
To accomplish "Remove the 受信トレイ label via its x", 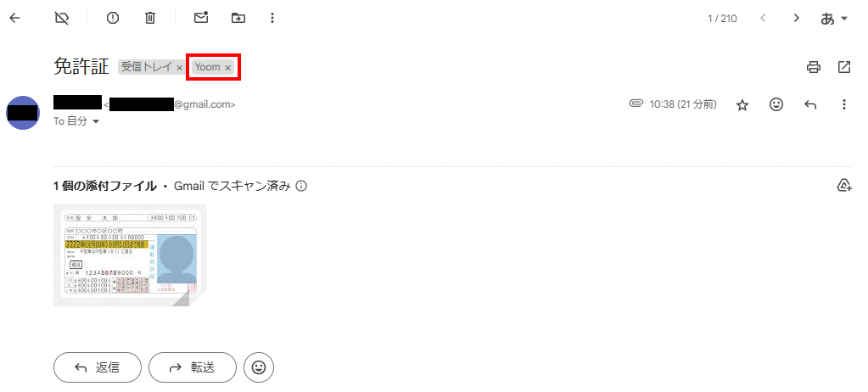I will 179,68.
